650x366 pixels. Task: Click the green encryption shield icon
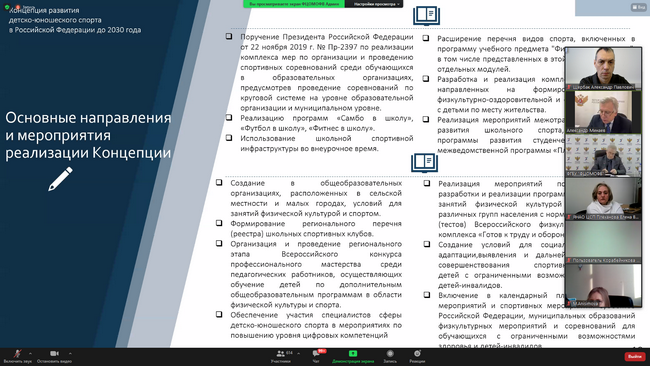point(7,7)
